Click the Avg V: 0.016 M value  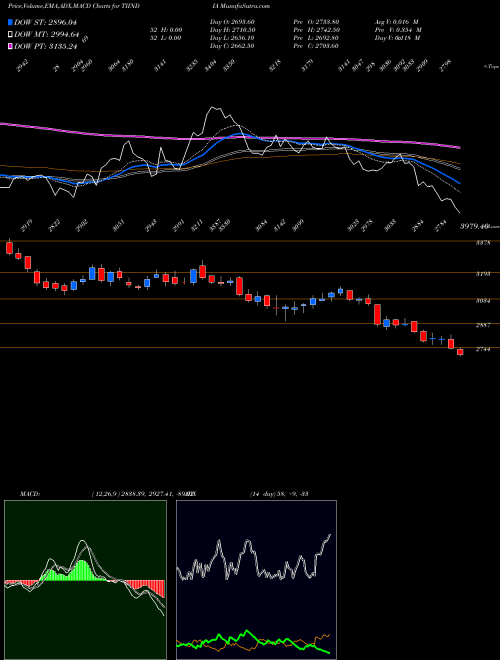397,22
